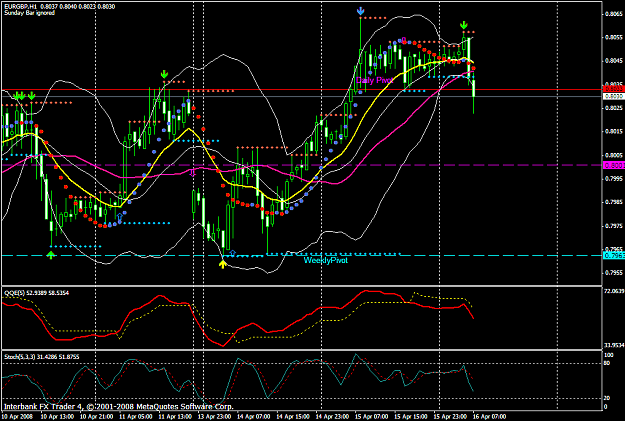Click the cyan 0.7963 price tag
This screenshot has width=625, height=421.
coord(614,256)
